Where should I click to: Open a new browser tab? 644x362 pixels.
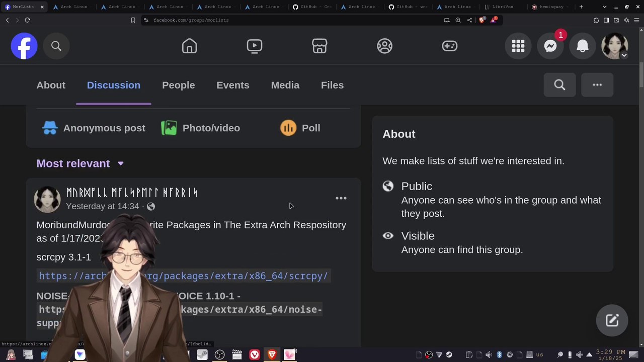tap(581, 7)
